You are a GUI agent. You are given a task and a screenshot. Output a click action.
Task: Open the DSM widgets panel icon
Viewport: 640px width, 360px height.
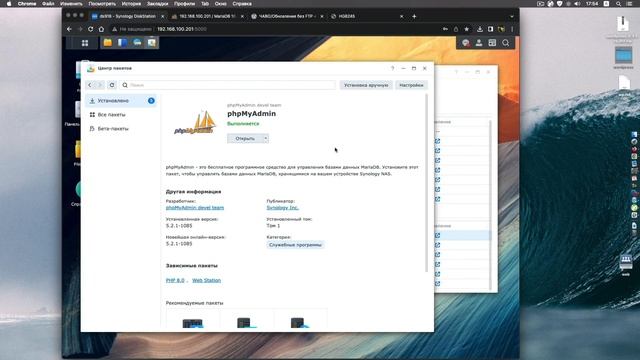tap(492, 43)
